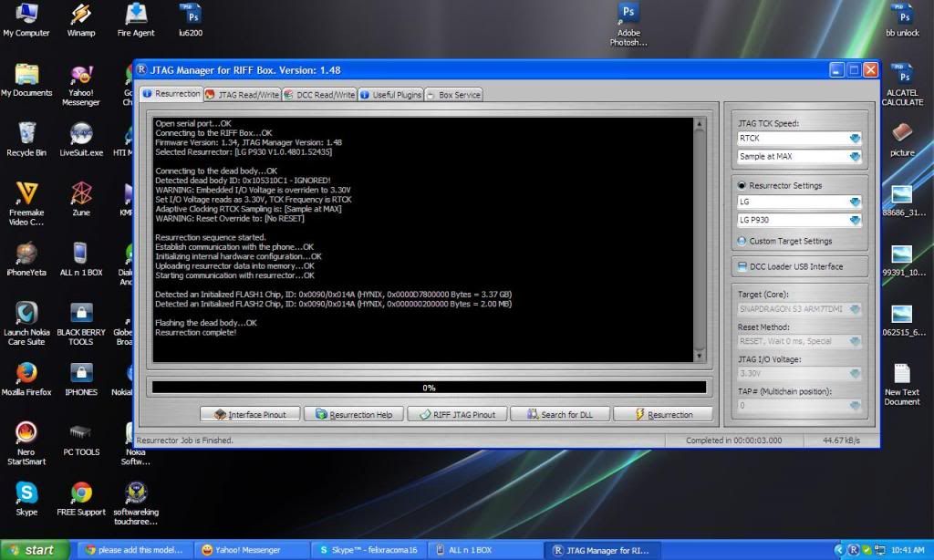The image size is (934, 560).
Task: Switch to ALL n 1 BOX taskbar item
Action: [x=485, y=550]
